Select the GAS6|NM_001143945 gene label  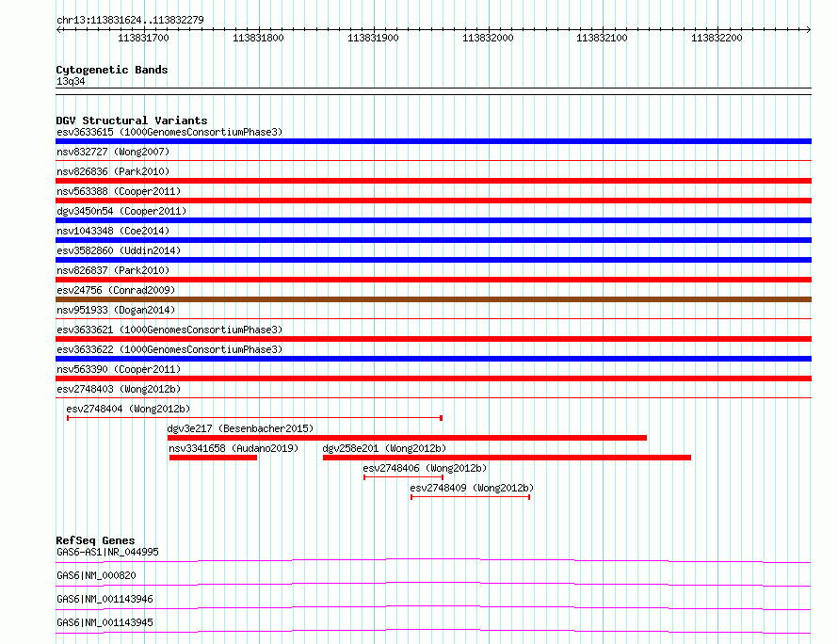click(105, 622)
